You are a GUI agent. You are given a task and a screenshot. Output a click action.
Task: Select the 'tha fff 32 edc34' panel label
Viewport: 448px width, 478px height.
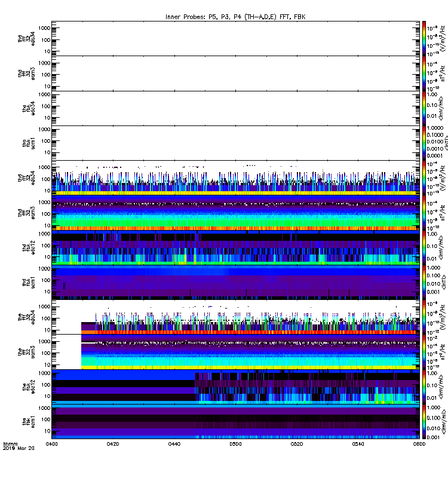pos(26,38)
